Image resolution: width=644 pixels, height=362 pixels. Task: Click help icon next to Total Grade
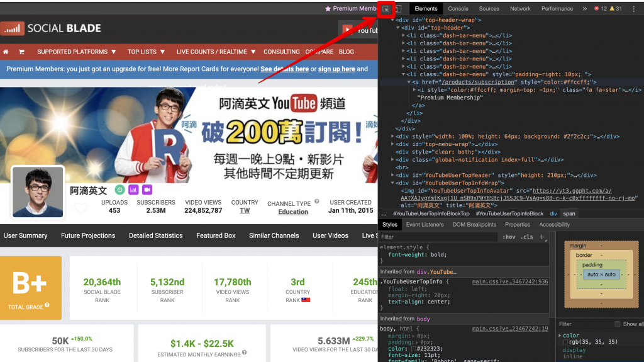pyautogui.click(x=47, y=305)
